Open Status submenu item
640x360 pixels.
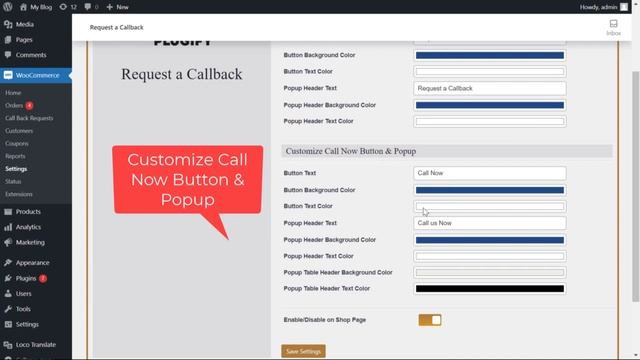[13, 181]
